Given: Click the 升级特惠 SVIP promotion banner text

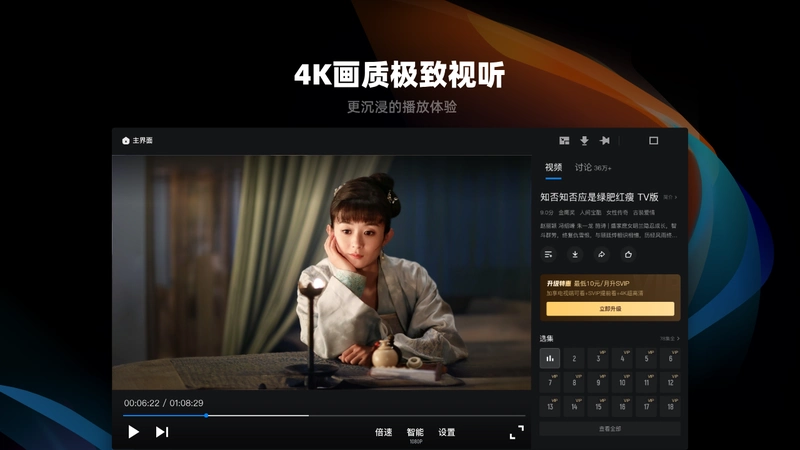Looking at the screenshot, I should click(588, 283).
